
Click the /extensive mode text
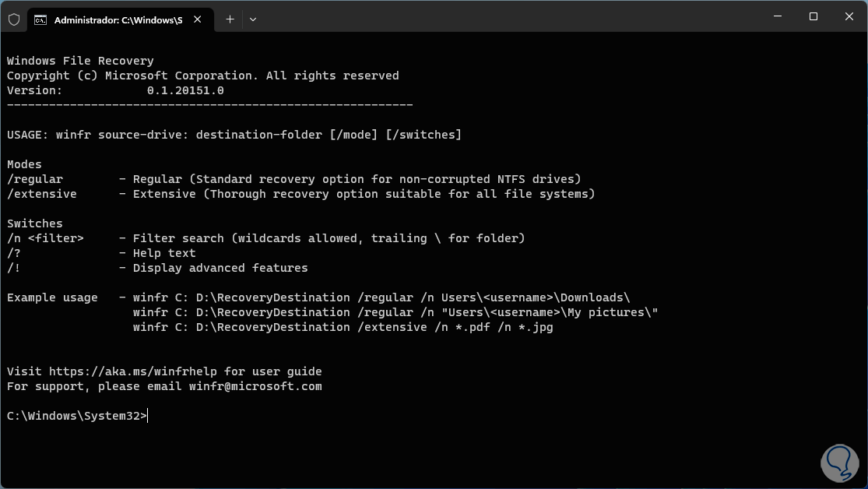(x=42, y=194)
